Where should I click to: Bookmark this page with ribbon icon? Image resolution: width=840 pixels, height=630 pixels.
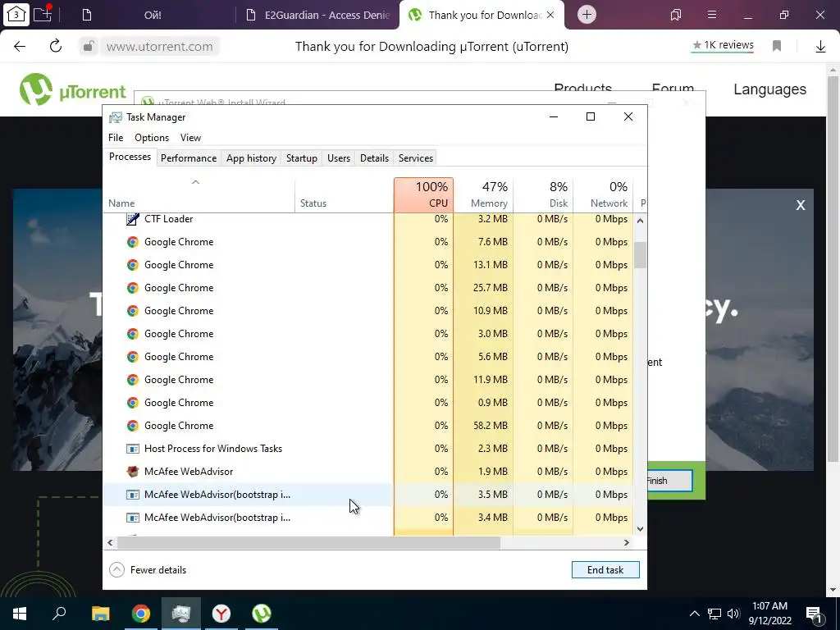pyautogui.click(x=777, y=46)
